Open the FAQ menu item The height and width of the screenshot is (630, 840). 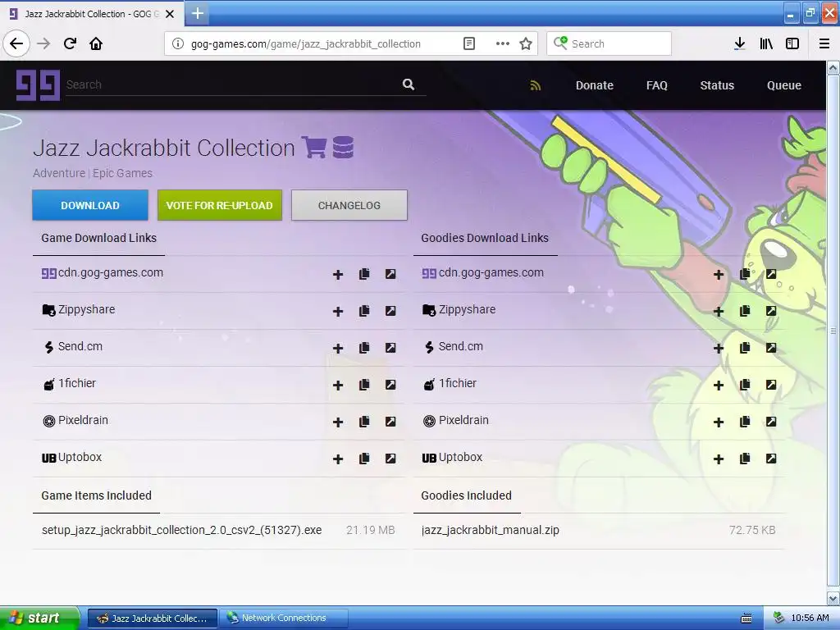[657, 85]
